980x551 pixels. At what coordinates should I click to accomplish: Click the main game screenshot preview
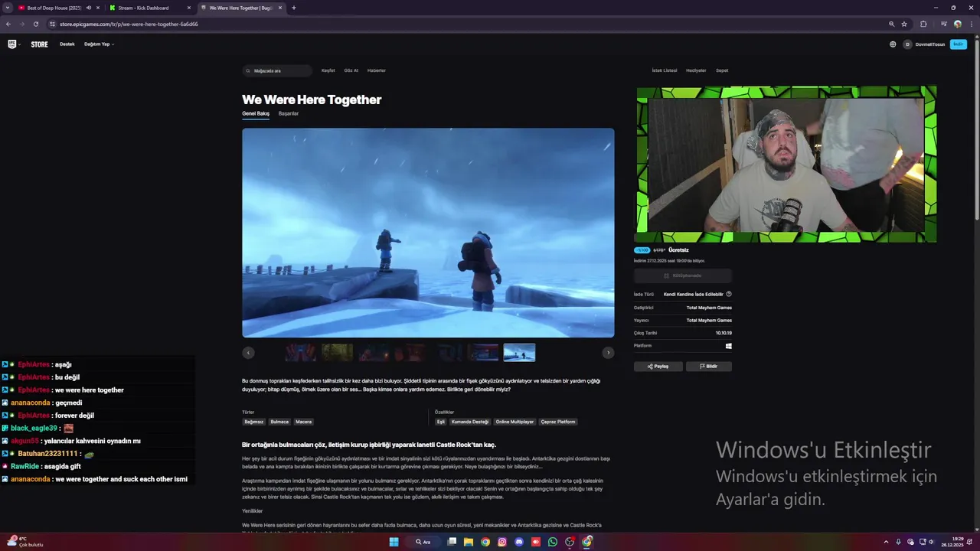coord(428,233)
